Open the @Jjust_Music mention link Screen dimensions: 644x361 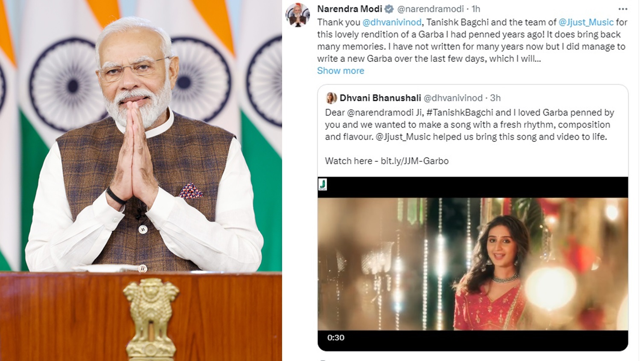(586, 22)
